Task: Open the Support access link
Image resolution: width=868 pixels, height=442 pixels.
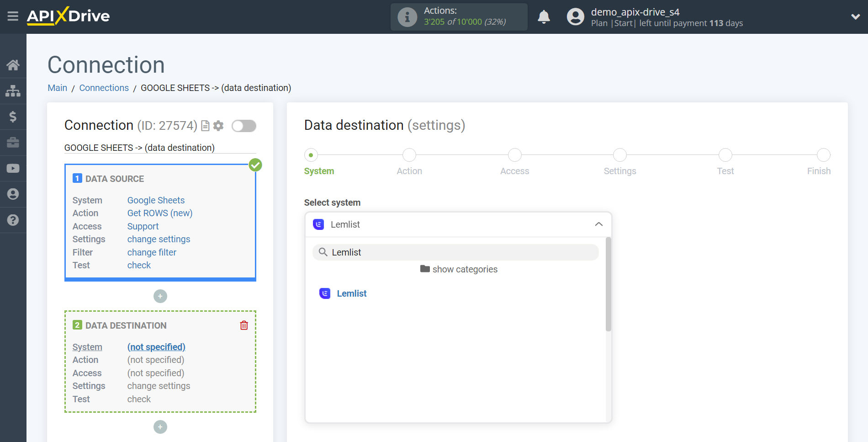Action: [143, 226]
